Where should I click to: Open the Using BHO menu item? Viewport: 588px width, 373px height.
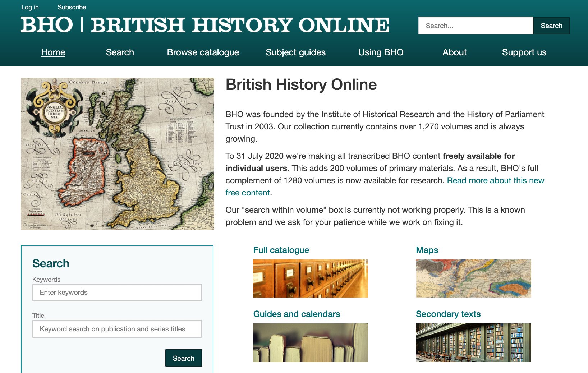[381, 52]
